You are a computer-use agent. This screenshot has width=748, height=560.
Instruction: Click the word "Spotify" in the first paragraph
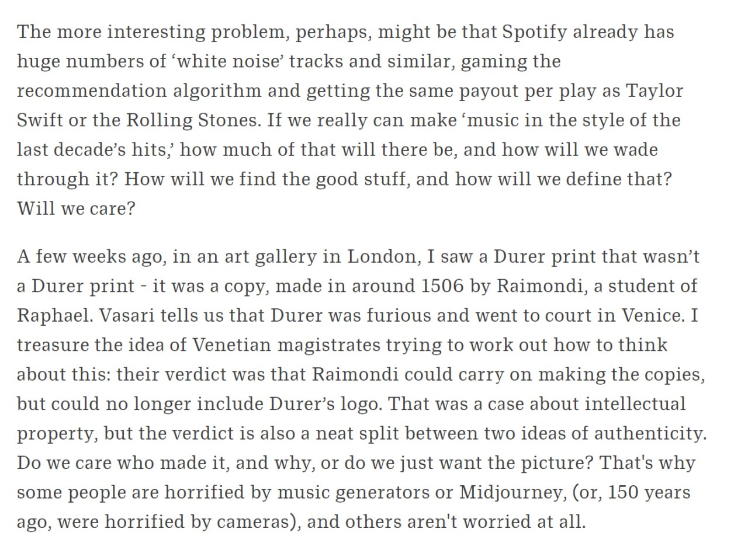click(534, 33)
